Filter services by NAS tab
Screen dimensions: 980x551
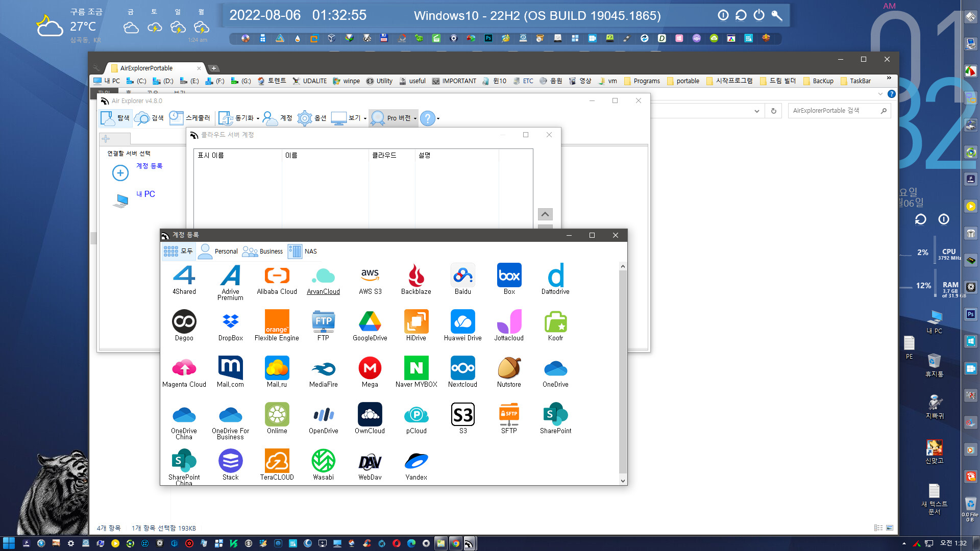(x=303, y=251)
